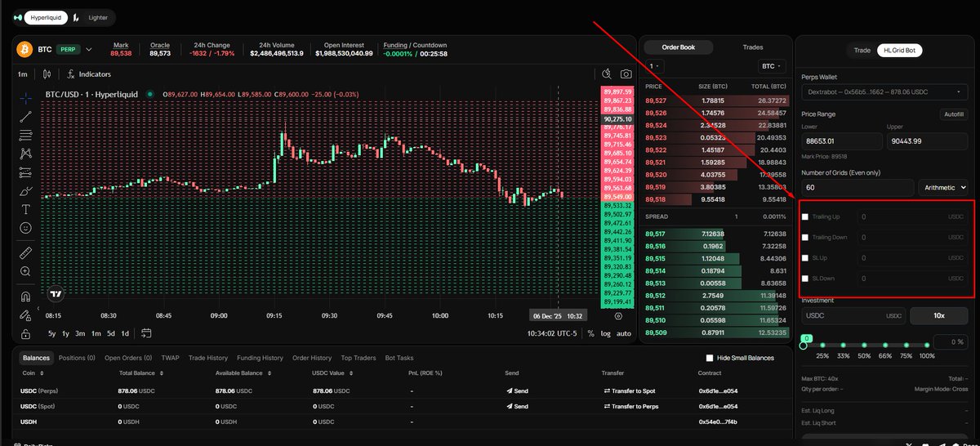Lock all drawing tools
The width and height of the screenshot is (980, 446).
click(x=26, y=333)
